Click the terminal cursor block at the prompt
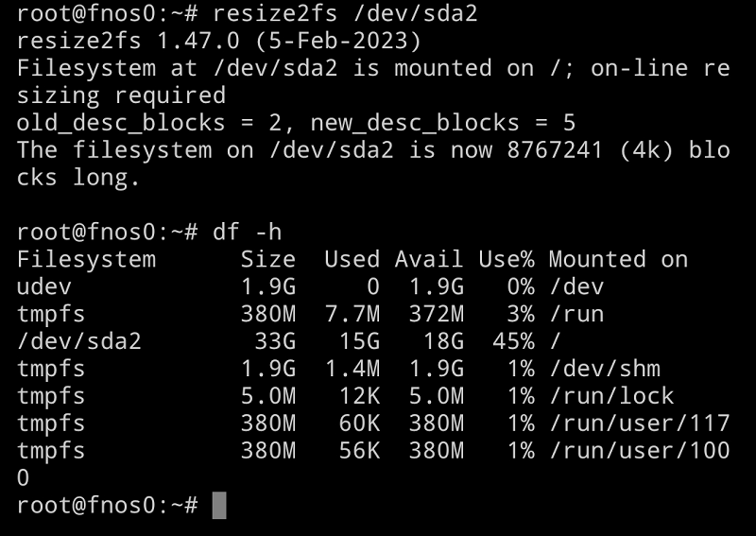 (x=218, y=506)
